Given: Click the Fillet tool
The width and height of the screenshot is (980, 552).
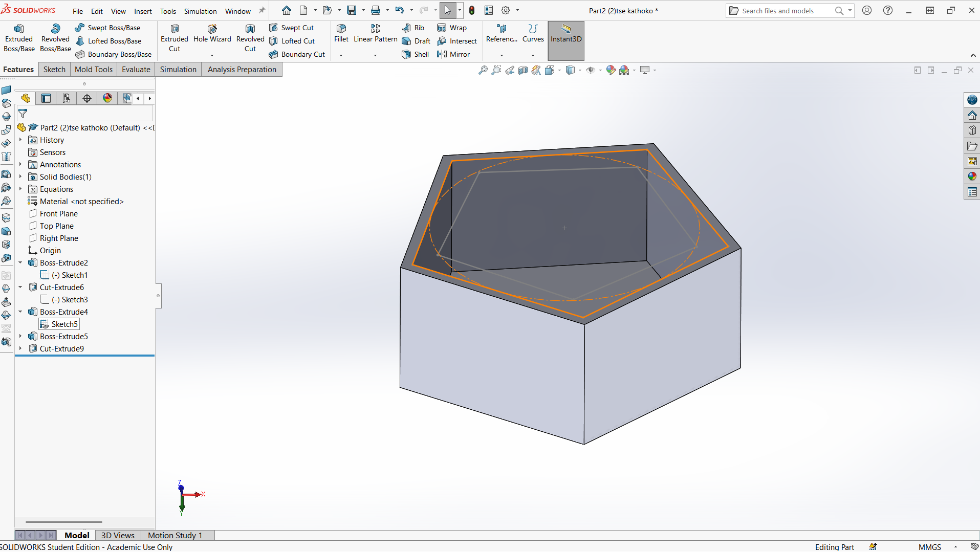Looking at the screenshot, I should (x=341, y=34).
